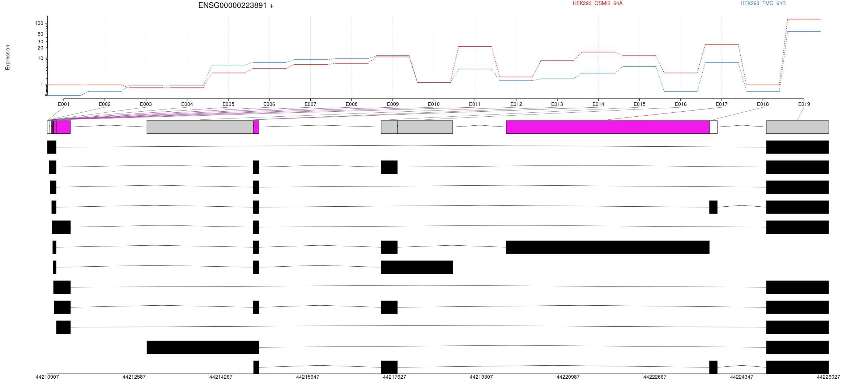Screen dimensions: 868x383
Task: Click the gene title ENSG00000223891 +
Action: tap(236, 6)
